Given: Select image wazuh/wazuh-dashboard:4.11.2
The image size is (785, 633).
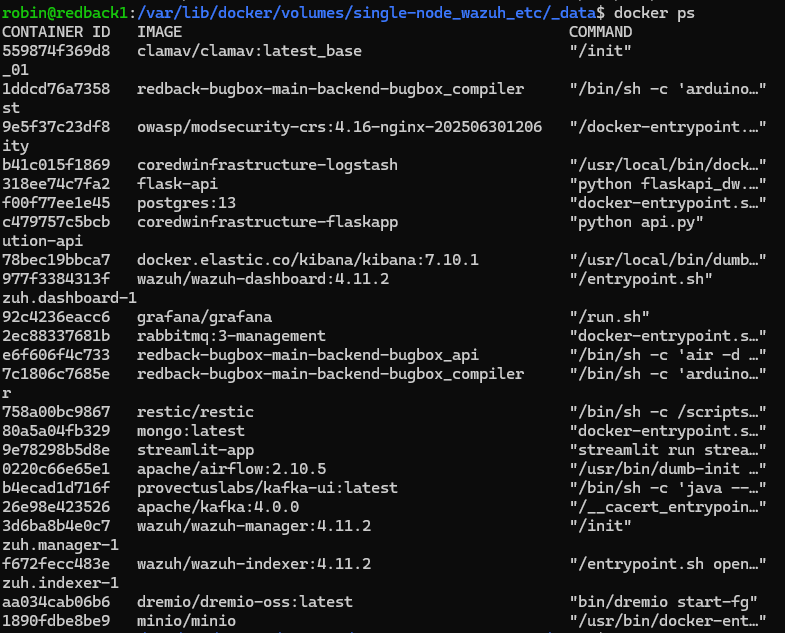Looking at the screenshot, I should (263, 279).
